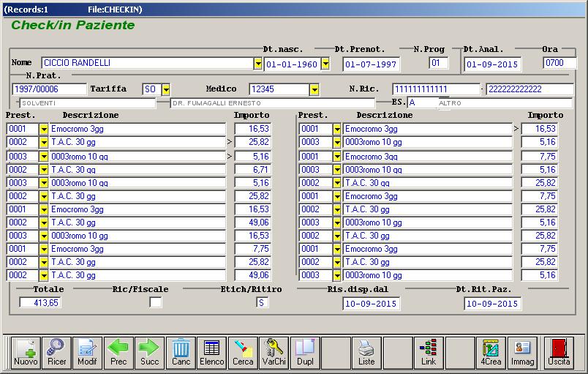Open Liste printer icon
588x374 pixels.
coord(366,353)
